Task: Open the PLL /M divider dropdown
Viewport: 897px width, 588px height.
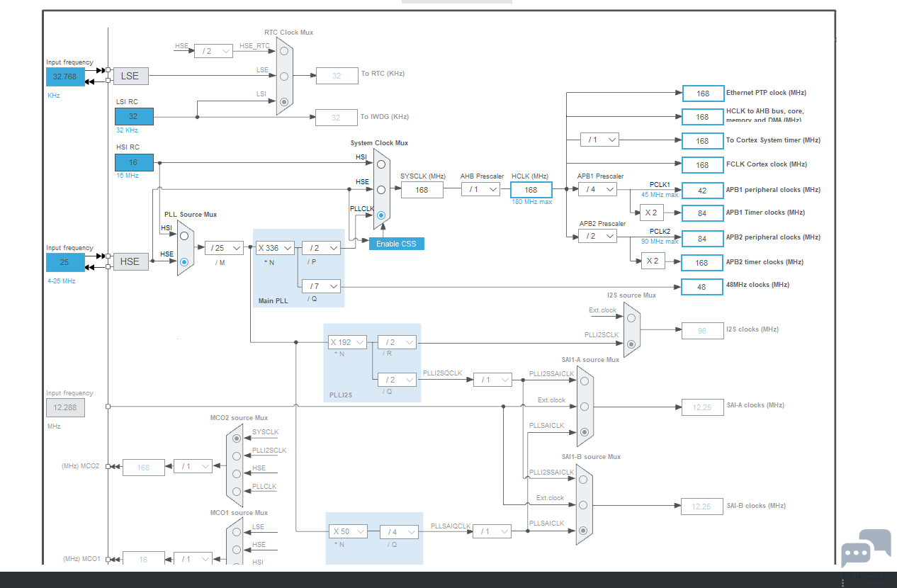Action: [x=224, y=248]
